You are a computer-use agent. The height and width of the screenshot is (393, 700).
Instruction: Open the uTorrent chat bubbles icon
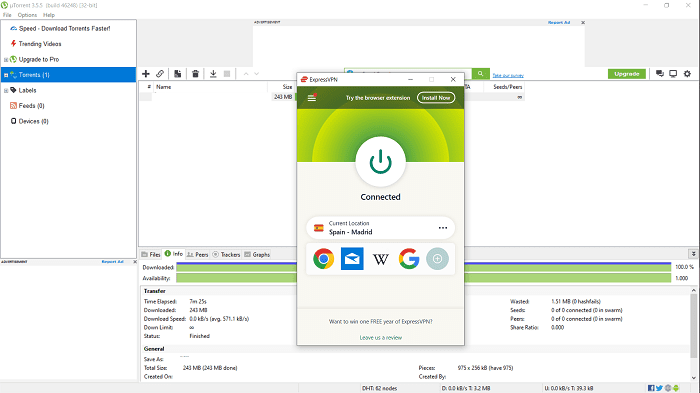tap(660, 74)
